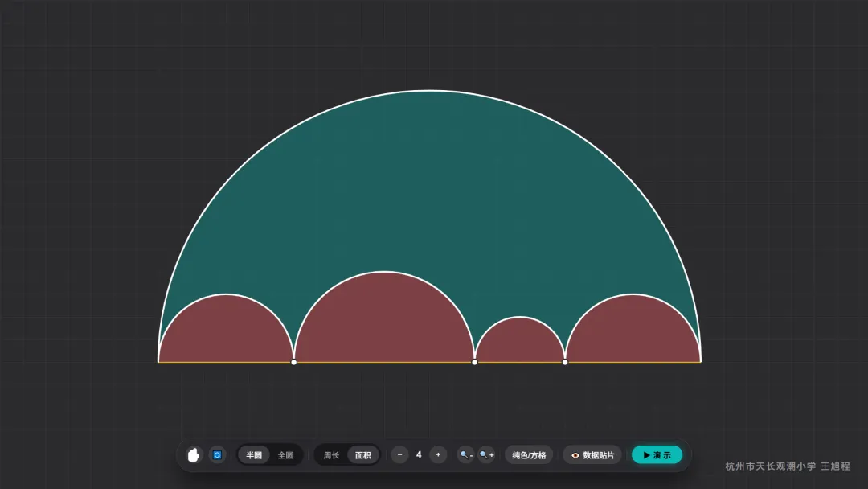Select the 半圆 half-circle mode
The image size is (868, 489).
(254, 454)
